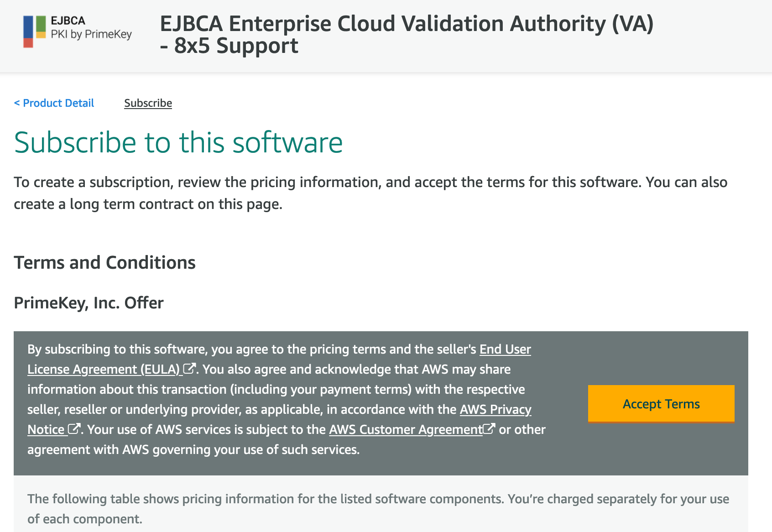Image resolution: width=772 pixels, height=532 pixels.
Task: Click 'agreement with AWS governing your use' sentence
Action: [193, 449]
